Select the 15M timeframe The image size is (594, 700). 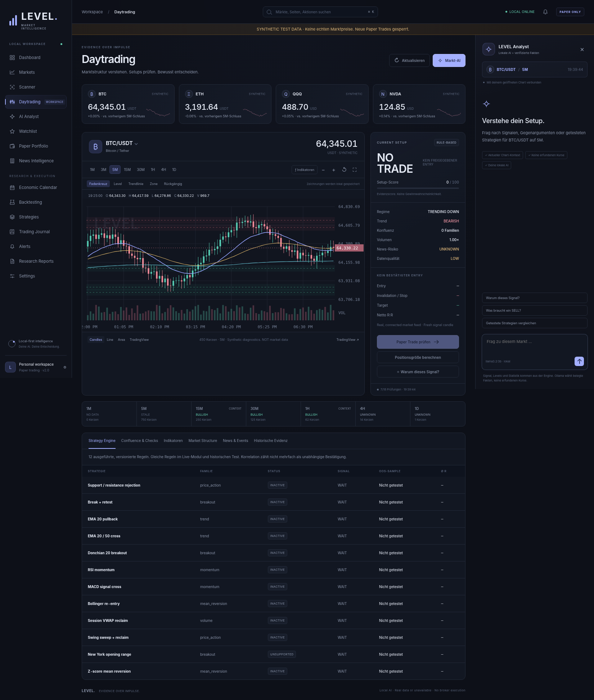tap(127, 170)
